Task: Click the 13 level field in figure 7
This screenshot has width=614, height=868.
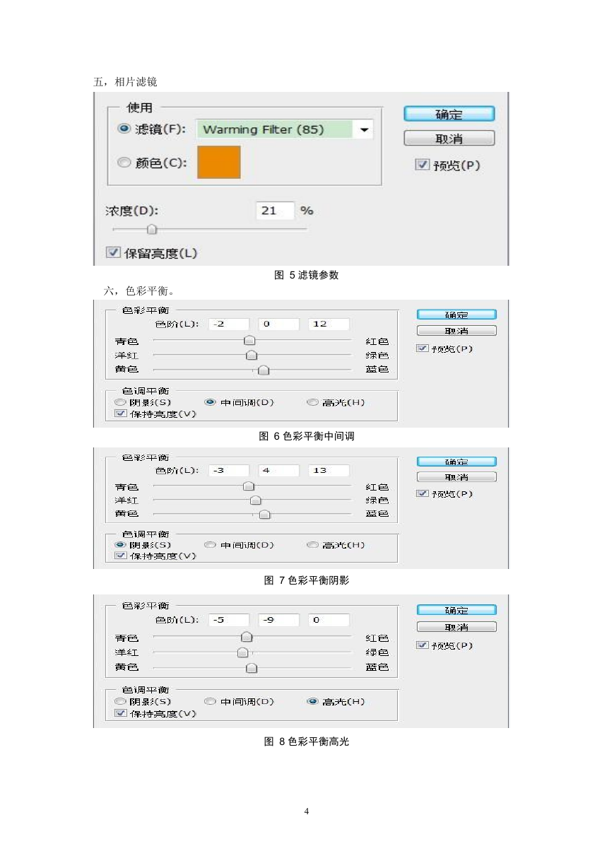Action: (329, 470)
